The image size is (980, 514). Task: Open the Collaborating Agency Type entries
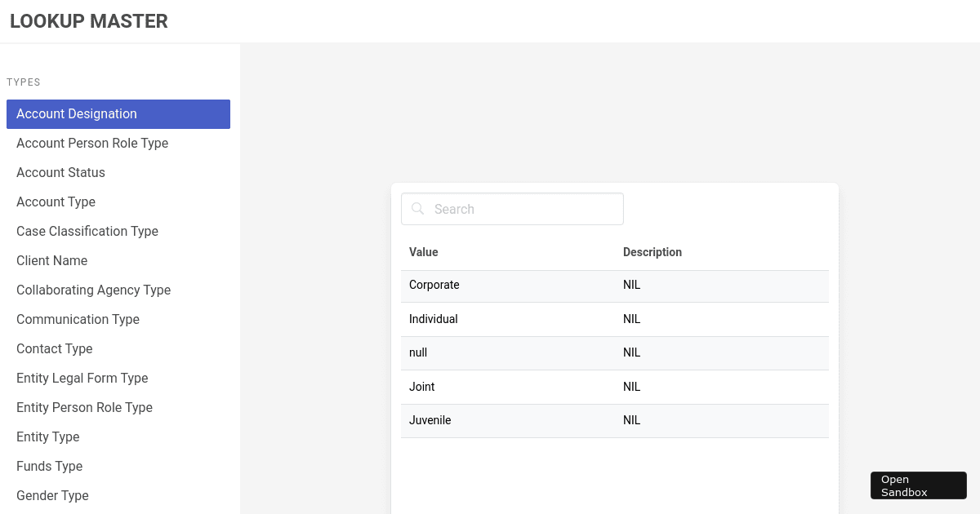point(93,290)
